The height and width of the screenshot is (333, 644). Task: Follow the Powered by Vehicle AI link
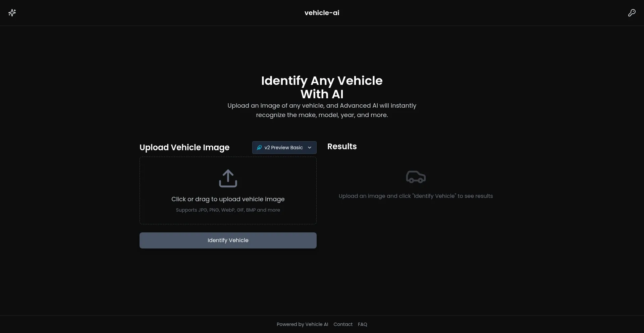(x=302, y=324)
